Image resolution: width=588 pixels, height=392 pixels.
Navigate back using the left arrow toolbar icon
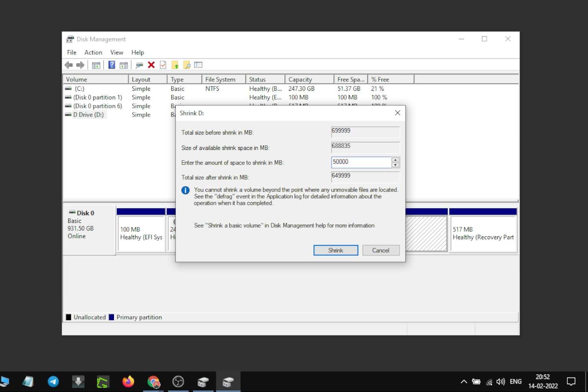[x=69, y=65]
